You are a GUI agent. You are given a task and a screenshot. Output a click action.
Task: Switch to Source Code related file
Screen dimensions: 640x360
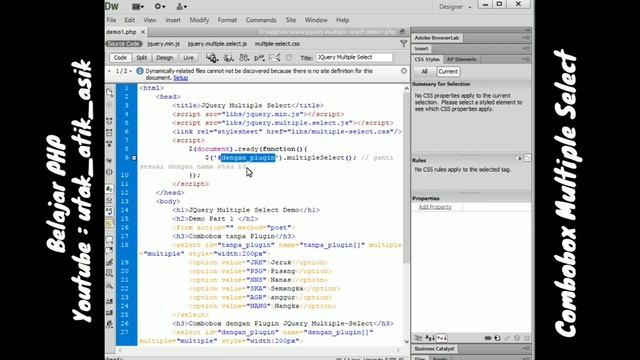click(x=124, y=44)
